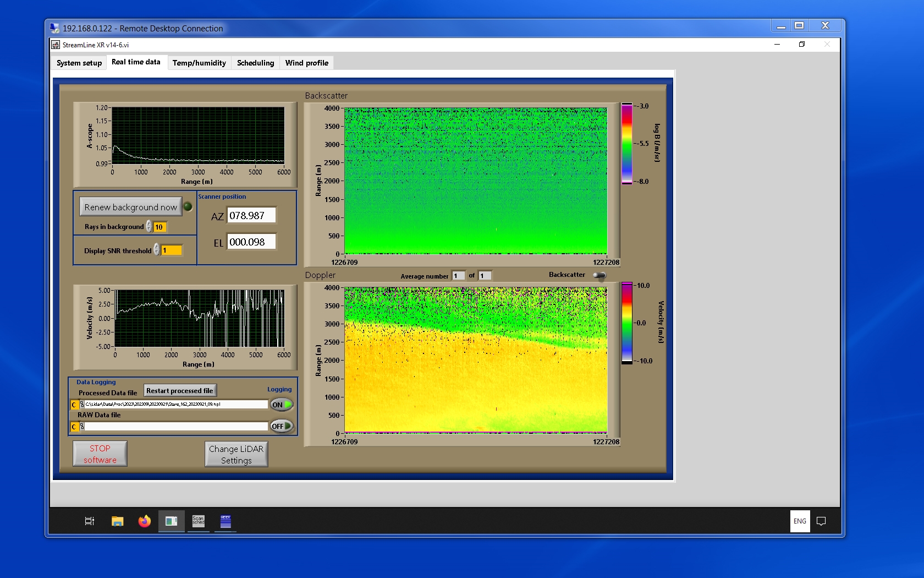
Task: Click the STOP software button
Action: pyautogui.click(x=100, y=454)
